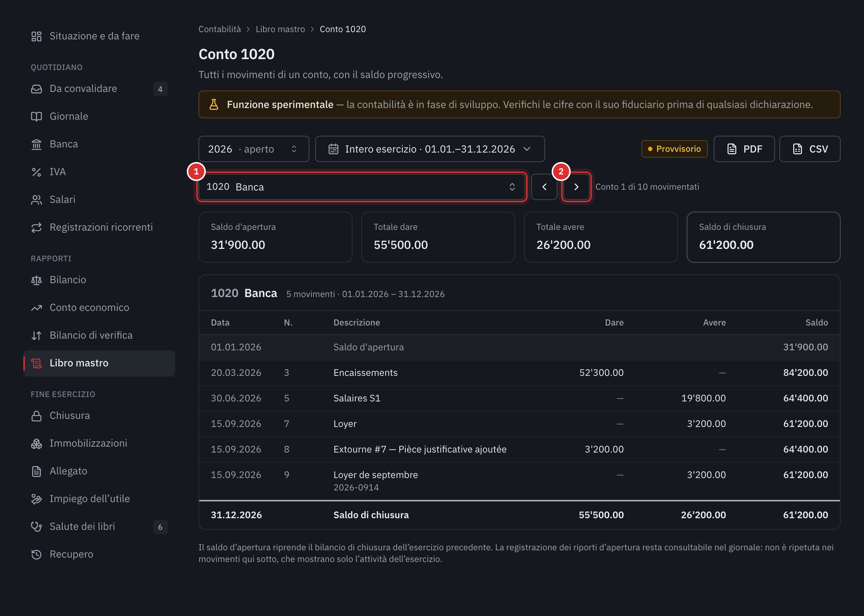This screenshot has width=864, height=616.
Task: Click the Allegato document icon
Action: [x=36, y=471]
